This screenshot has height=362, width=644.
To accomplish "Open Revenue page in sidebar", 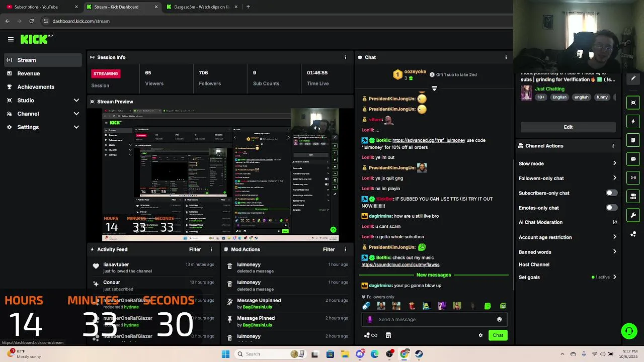I will click(42, 73).
